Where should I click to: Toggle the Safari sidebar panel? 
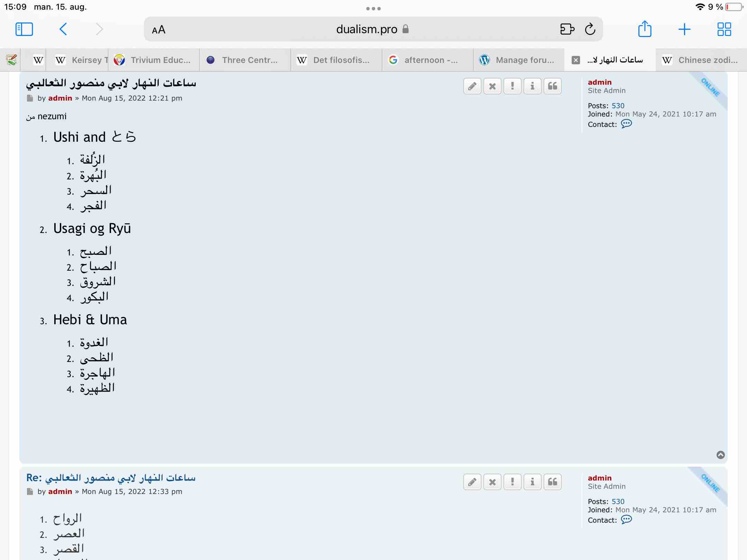24,29
